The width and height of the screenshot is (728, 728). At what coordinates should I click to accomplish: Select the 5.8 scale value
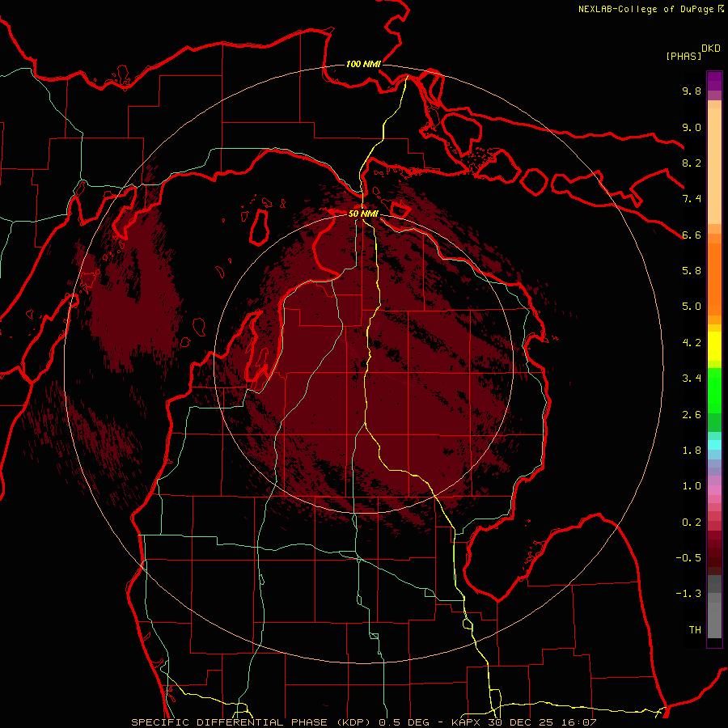coord(692,271)
